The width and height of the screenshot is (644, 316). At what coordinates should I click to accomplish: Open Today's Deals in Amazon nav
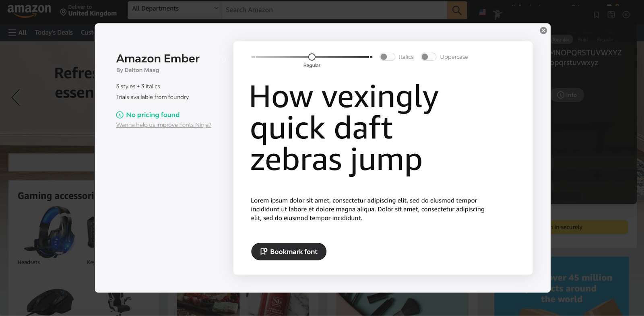click(x=54, y=33)
